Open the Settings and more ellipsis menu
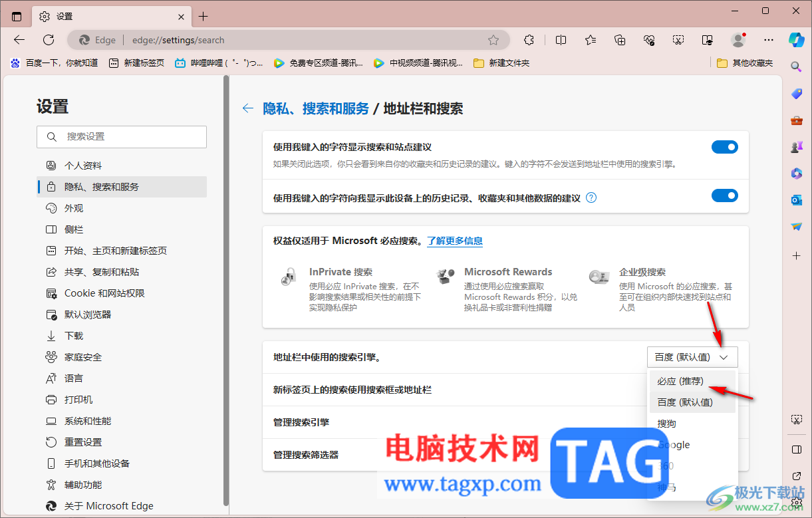This screenshot has width=812, height=518. click(769, 40)
